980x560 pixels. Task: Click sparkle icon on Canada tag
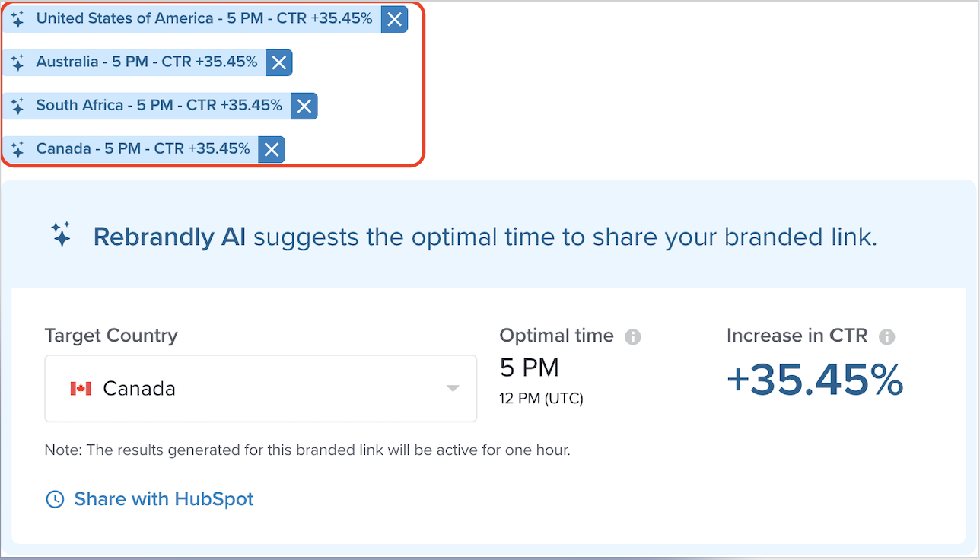[18, 150]
